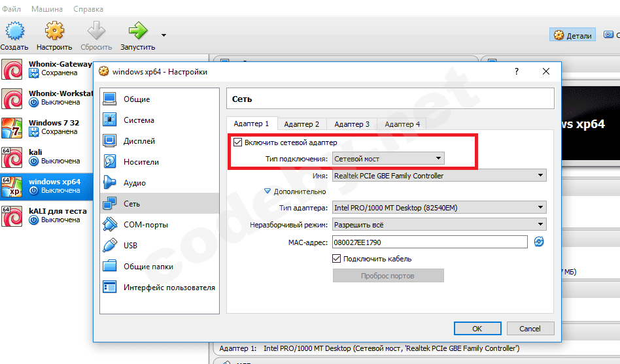Open the Имя adapter name dropdown
Screen dimensions: 620x364
coord(439,176)
